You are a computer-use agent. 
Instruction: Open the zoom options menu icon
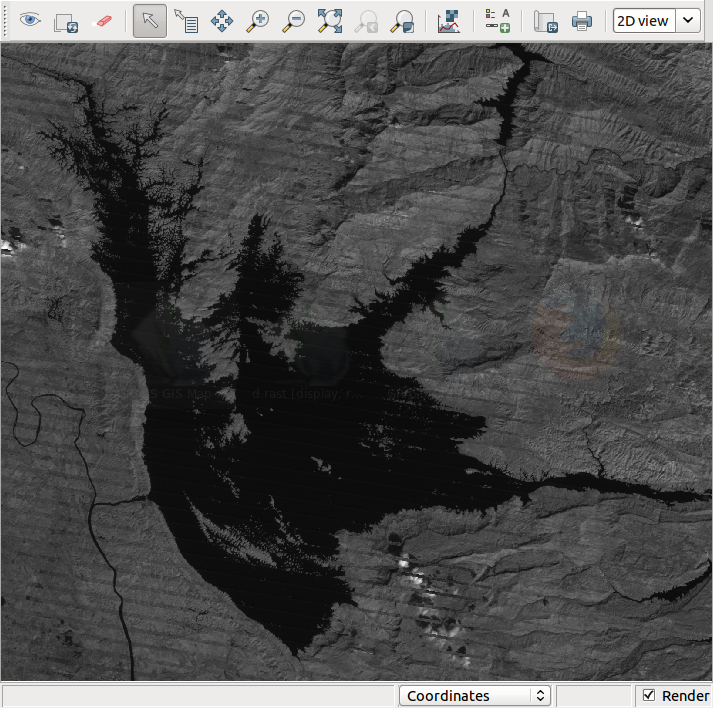pyautogui.click(x=402, y=21)
